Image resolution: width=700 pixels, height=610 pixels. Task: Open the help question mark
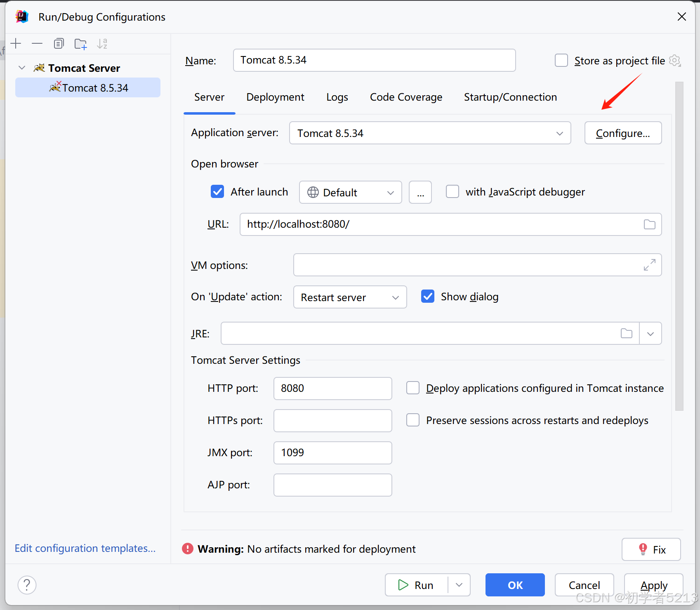(x=27, y=585)
